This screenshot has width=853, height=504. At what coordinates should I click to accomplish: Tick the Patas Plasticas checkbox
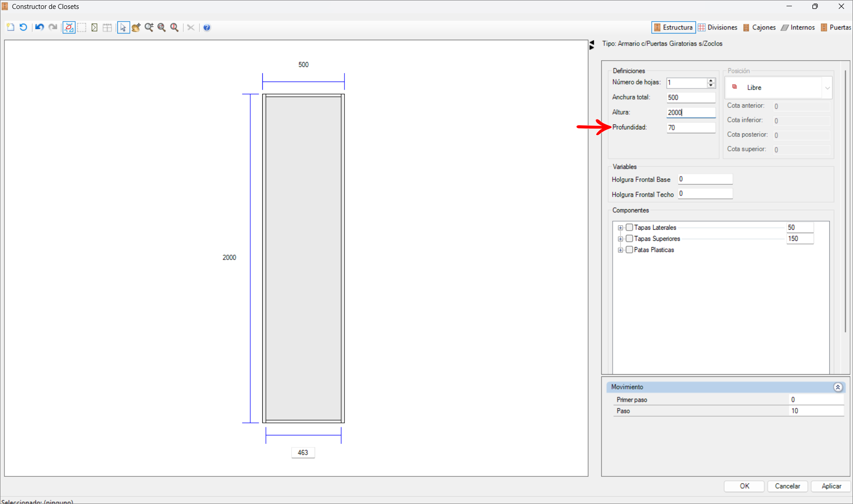[x=629, y=250]
